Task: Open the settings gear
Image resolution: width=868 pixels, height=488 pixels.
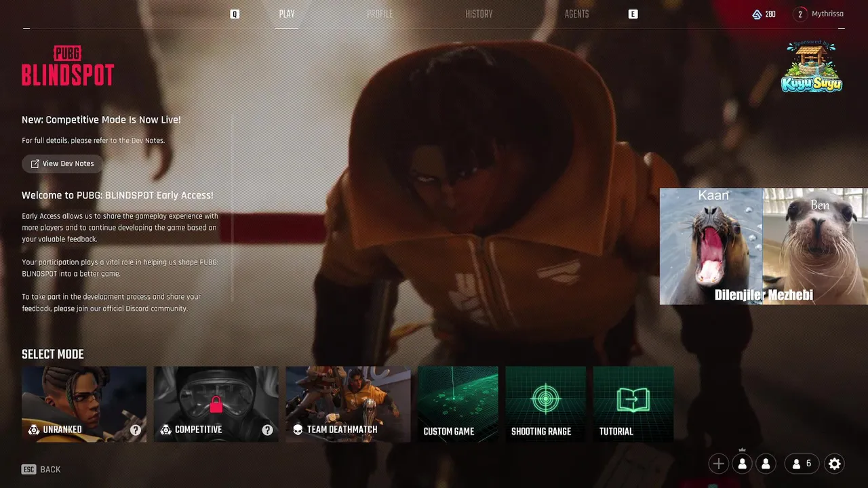Action: point(835,464)
